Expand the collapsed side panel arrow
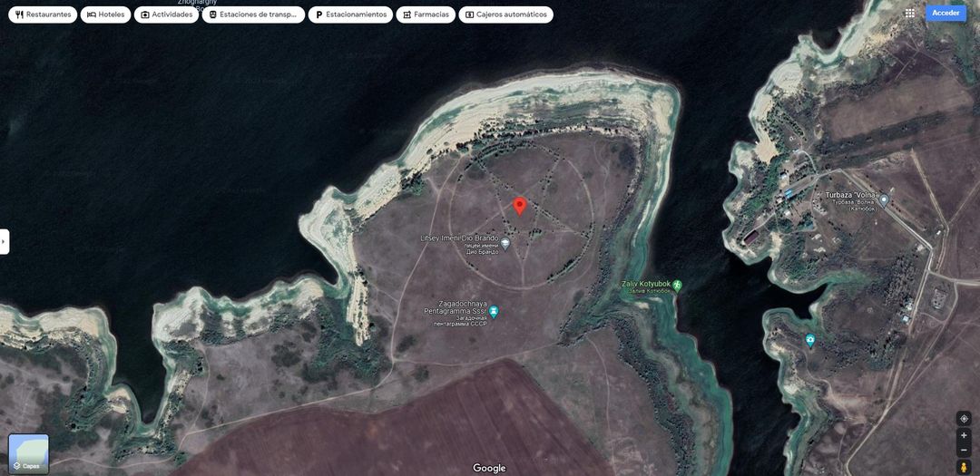 pyautogui.click(x=5, y=242)
